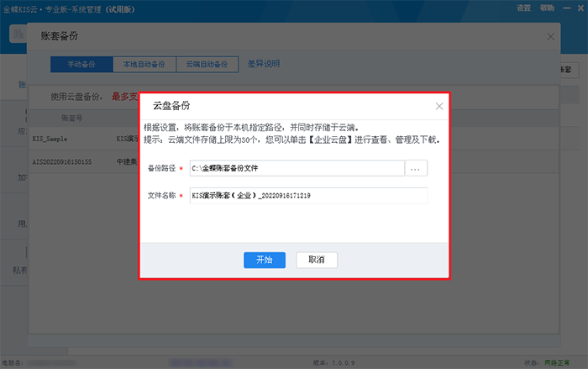This screenshot has width=588, height=369.
Task: Open folder browser with the ... button
Action: coord(417,168)
